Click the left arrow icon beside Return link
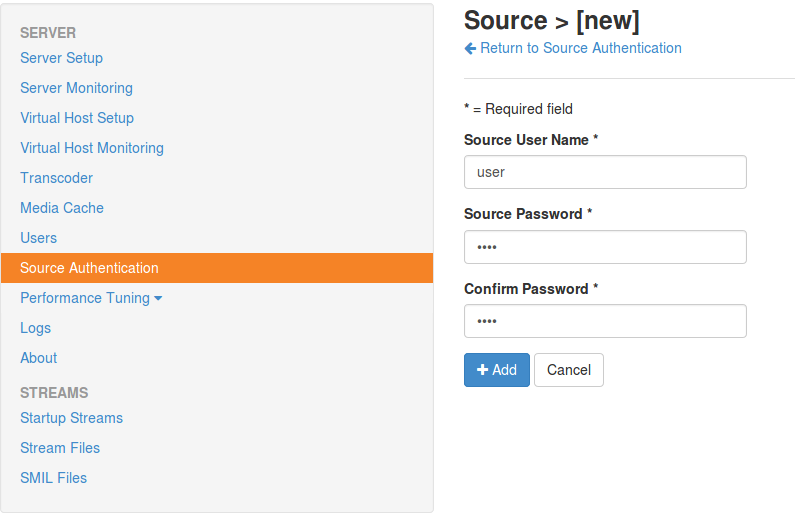The height and width of the screenshot is (521, 795). click(471, 48)
